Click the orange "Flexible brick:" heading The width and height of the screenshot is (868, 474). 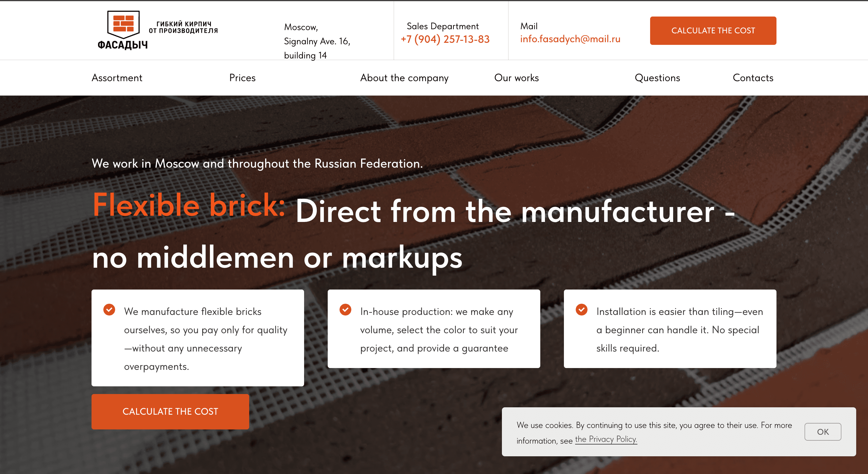coord(189,205)
